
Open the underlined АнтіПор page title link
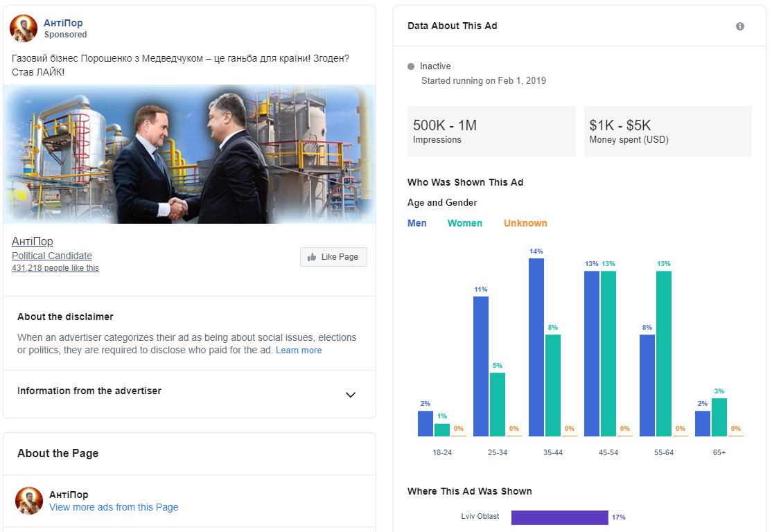(33, 241)
